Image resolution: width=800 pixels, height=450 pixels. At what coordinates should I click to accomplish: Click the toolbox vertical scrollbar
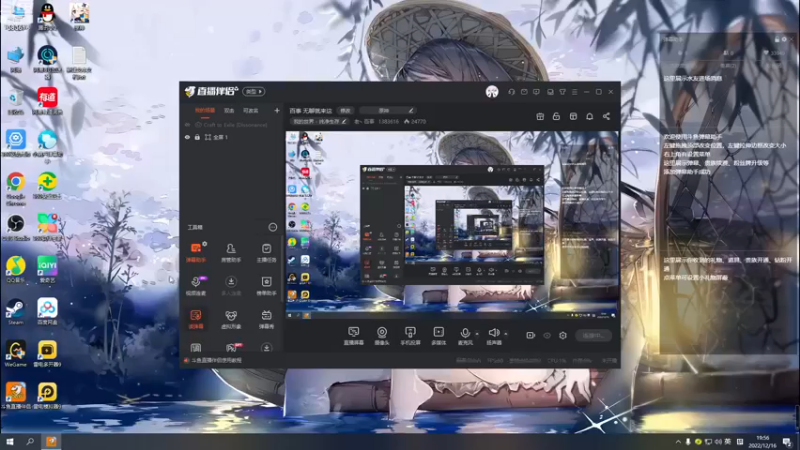point(281,269)
